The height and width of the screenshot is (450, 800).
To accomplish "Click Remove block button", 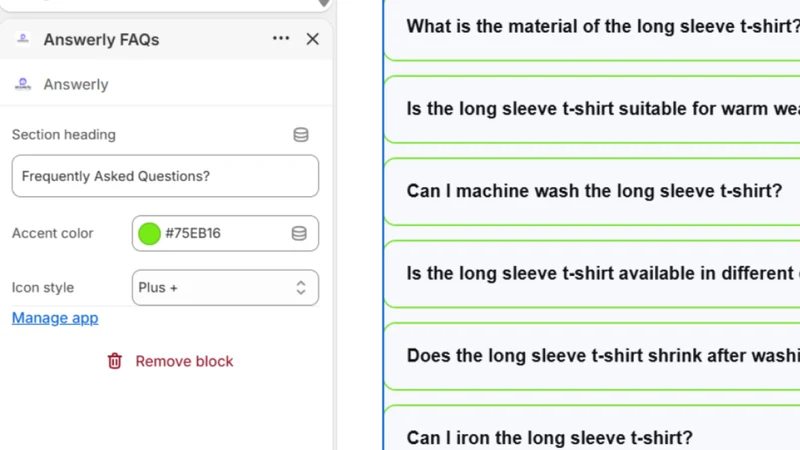I will (x=170, y=361).
